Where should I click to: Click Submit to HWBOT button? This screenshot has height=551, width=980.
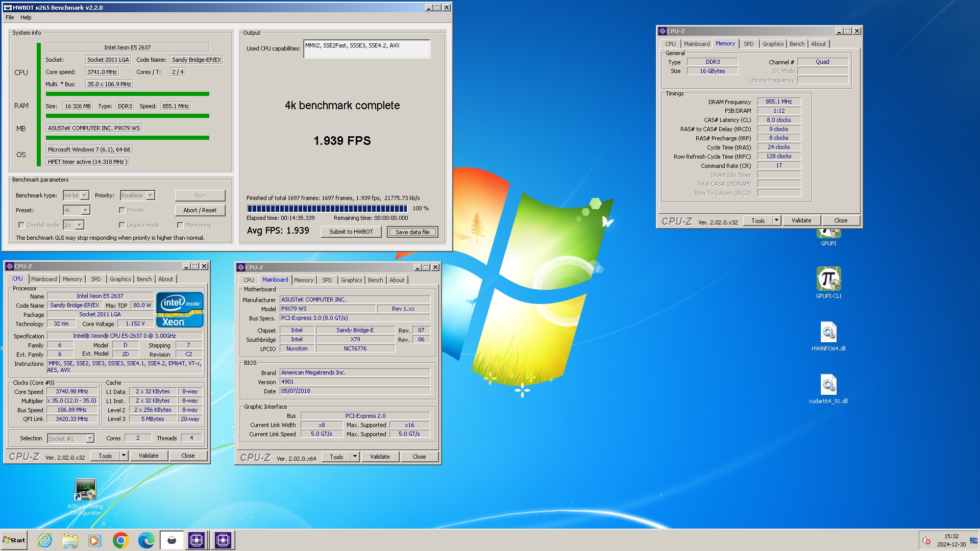click(x=351, y=232)
